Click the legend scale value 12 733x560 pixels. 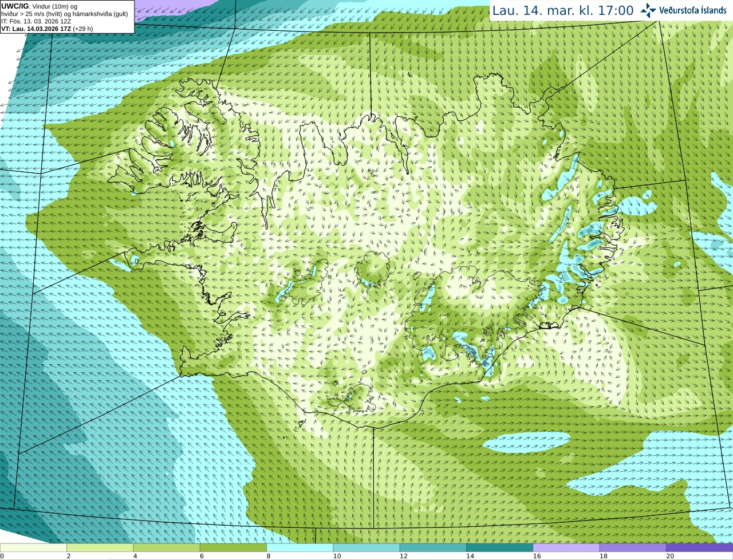(403, 556)
